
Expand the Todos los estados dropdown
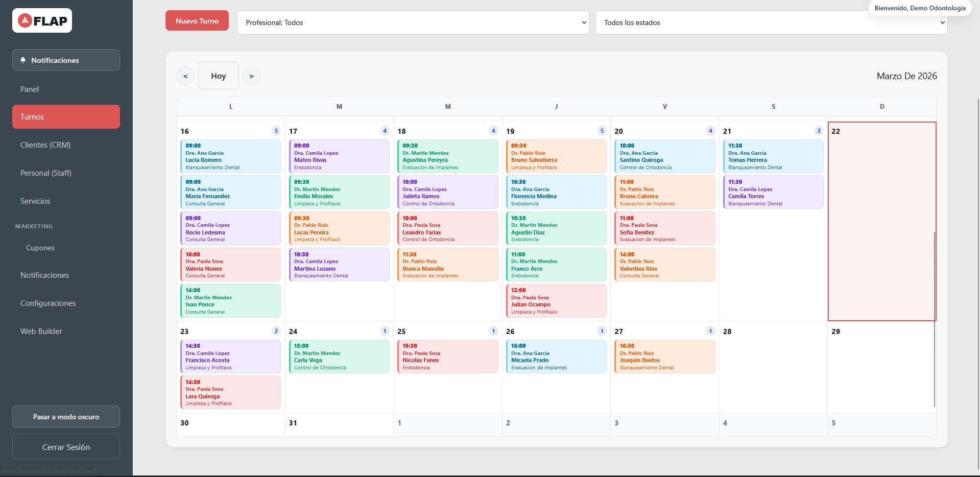pos(771,22)
